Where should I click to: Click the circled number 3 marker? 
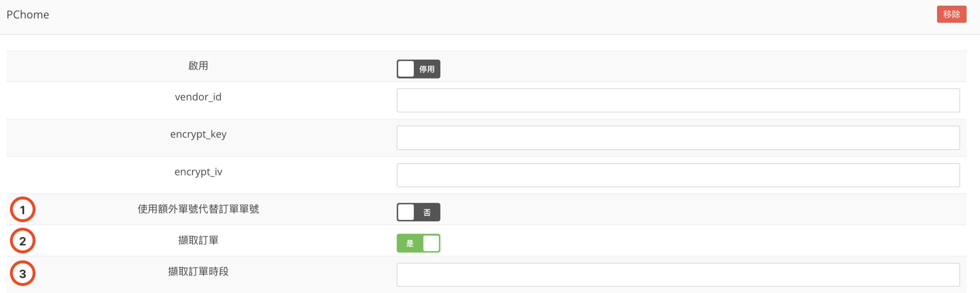click(x=23, y=273)
